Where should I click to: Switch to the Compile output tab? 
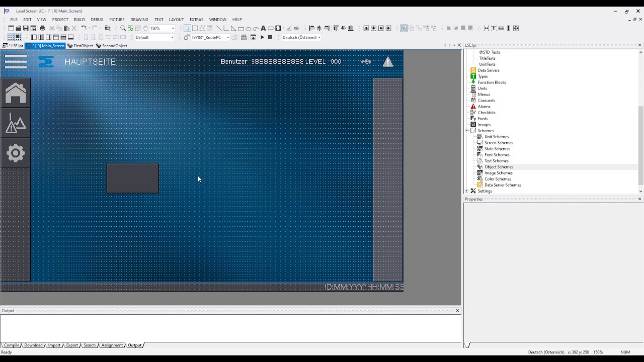(x=12, y=345)
